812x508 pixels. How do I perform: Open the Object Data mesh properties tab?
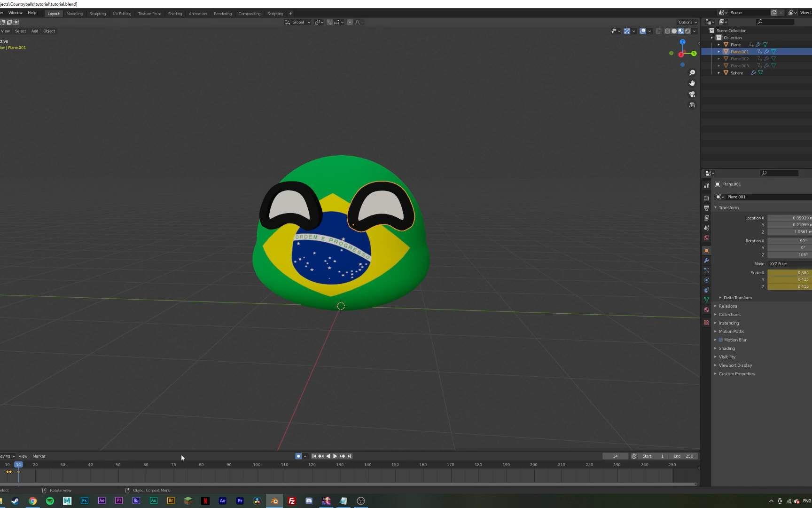click(706, 300)
